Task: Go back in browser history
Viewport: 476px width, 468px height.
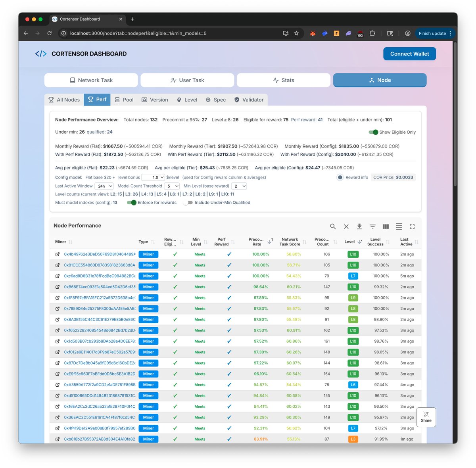Action: (x=26, y=33)
